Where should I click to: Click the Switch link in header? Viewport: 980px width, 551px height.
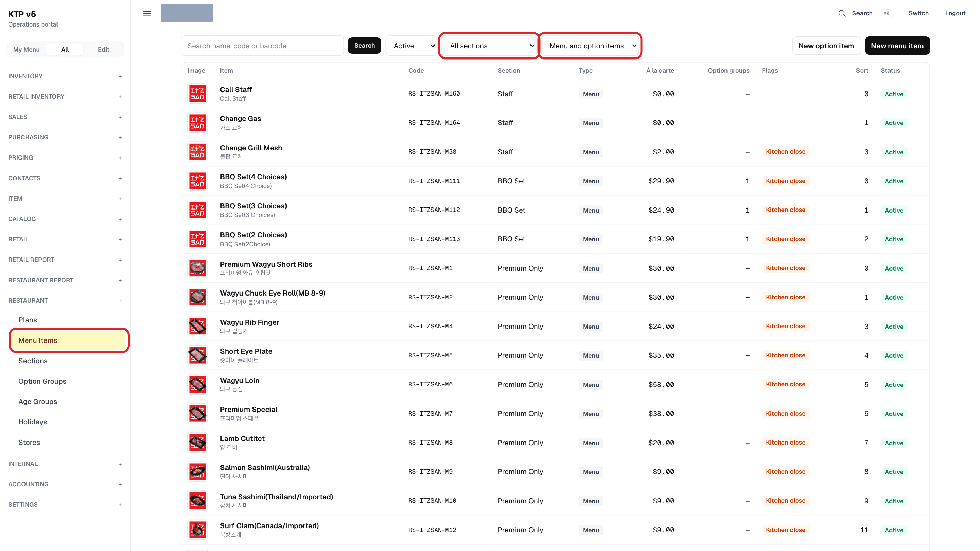[x=918, y=13]
